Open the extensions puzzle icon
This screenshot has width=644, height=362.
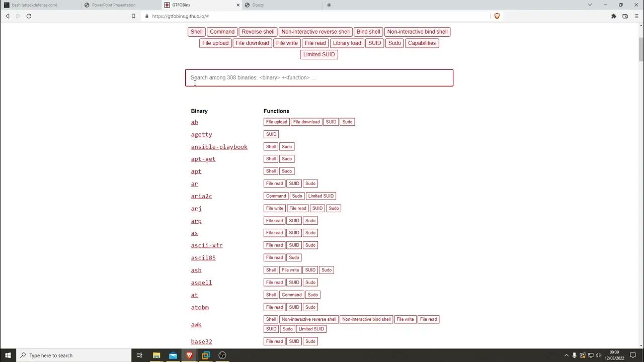614,16
